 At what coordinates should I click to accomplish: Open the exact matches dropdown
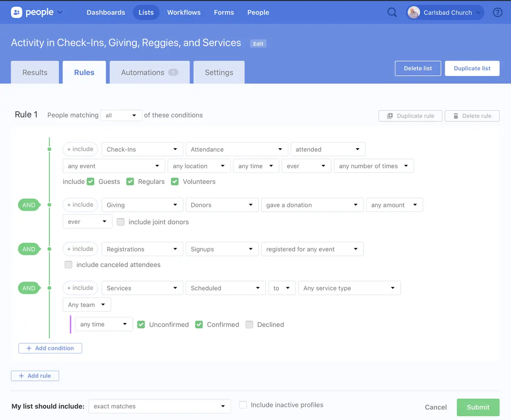click(160, 406)
